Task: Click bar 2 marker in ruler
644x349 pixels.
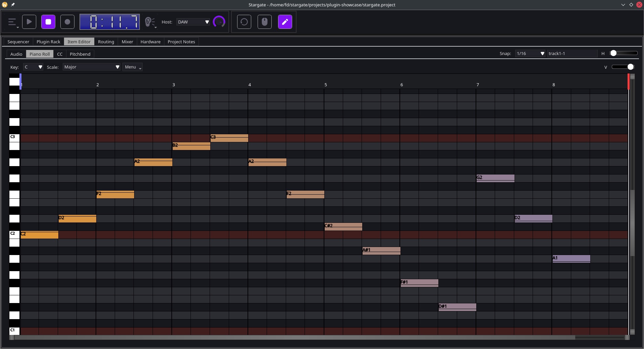Action: pos(98,85)
